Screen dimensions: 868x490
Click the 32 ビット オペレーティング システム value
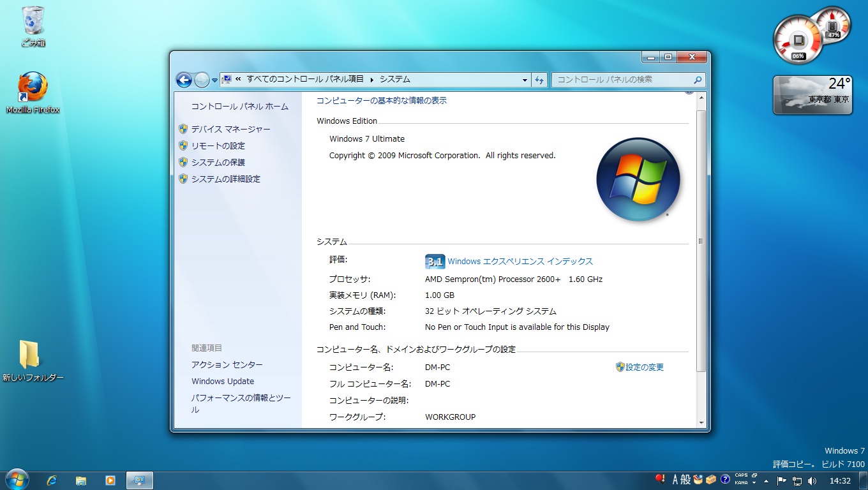pyautogui.click(x=491, y=311)
